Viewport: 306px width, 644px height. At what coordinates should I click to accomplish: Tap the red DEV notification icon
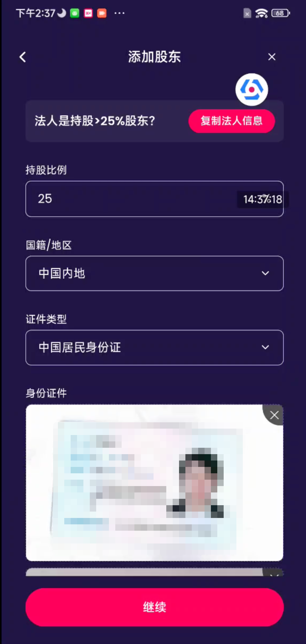coord(88,13)
